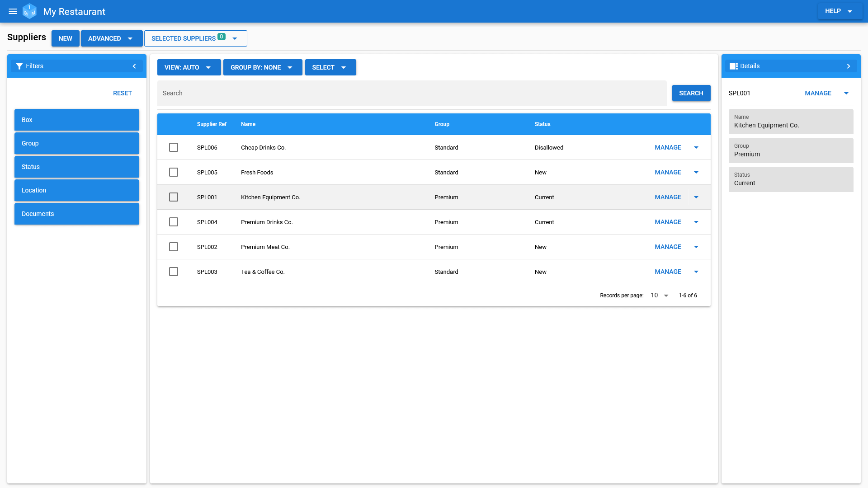The width and height of the screenshot is (868, 488).
Task: Open the Group filter panel
Action: (x=76, y=143)
